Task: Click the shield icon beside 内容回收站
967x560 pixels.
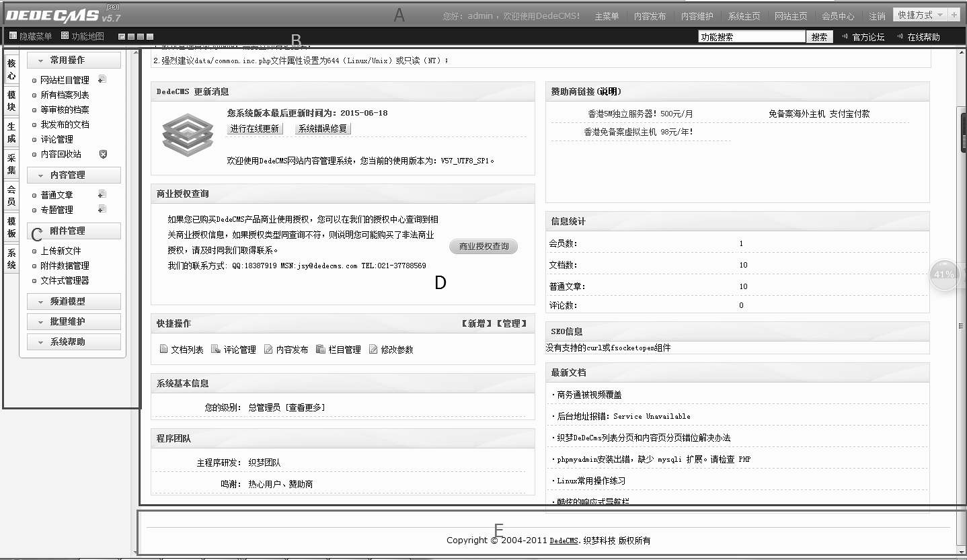Action: 103,154
